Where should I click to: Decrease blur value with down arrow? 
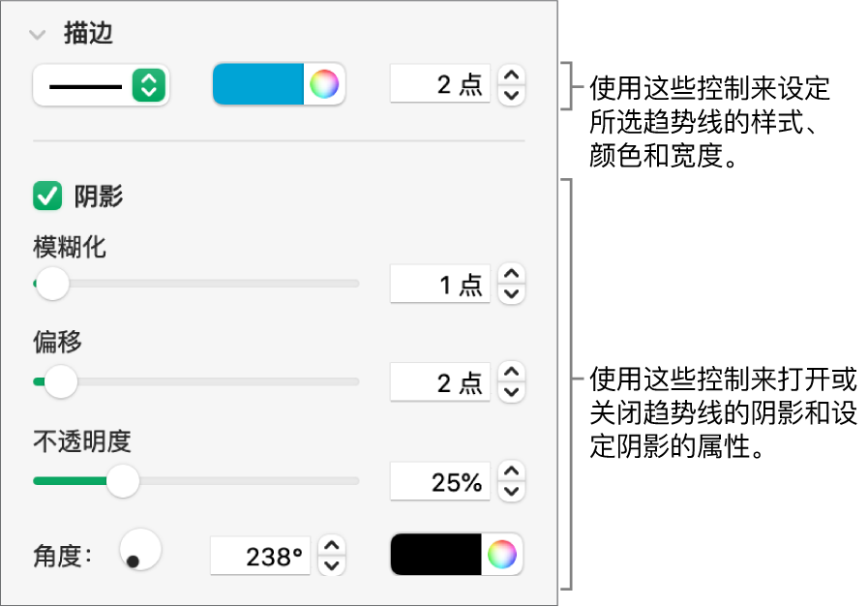tap(511, 292)
